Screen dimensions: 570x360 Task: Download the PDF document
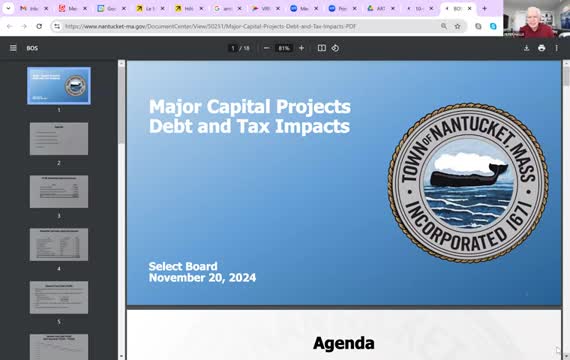(x=526, y=48)
